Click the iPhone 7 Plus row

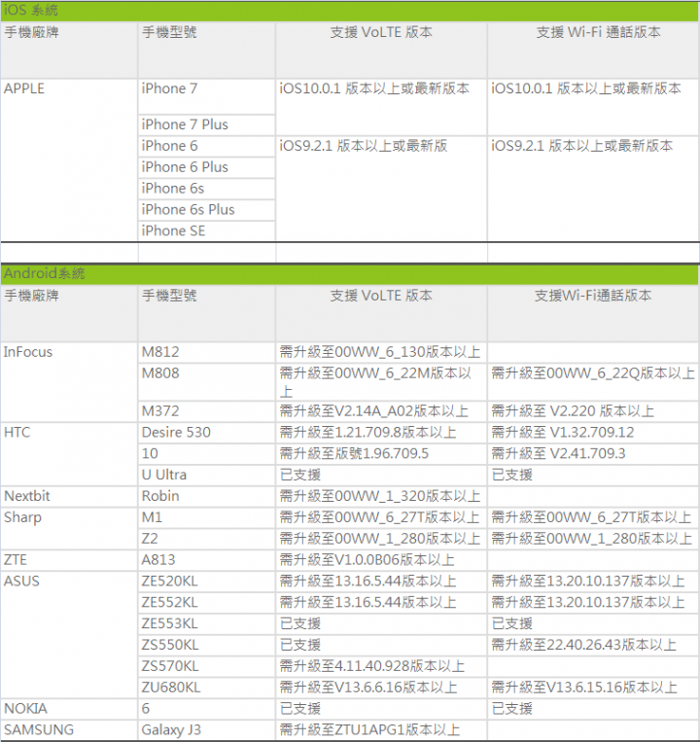click(x=207, y=124)
